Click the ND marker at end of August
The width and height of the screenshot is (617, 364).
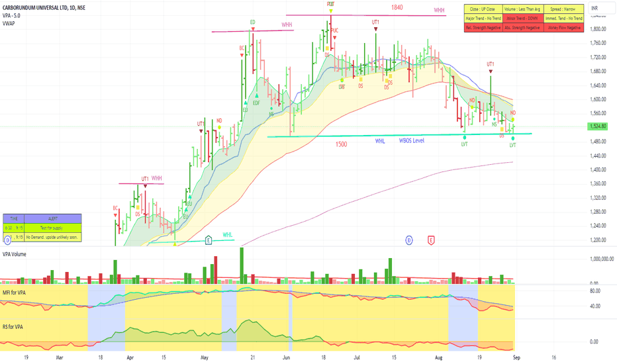[512, 113]
